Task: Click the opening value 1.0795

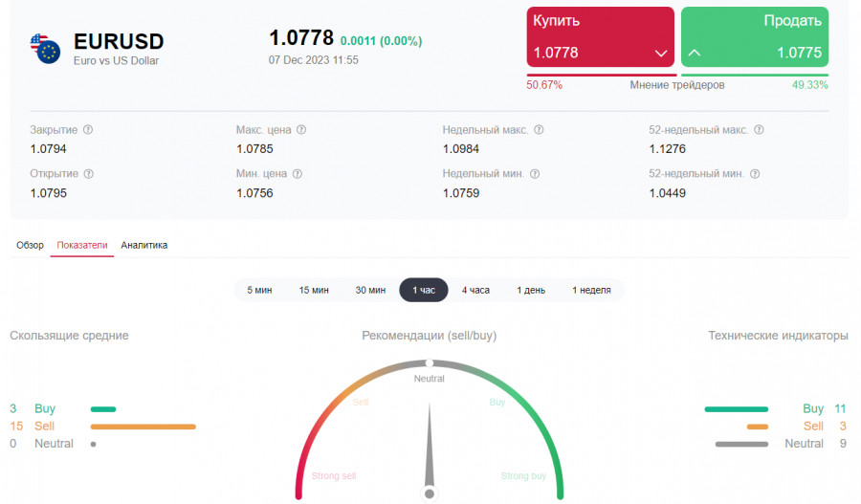Action: tap(49, 193)
